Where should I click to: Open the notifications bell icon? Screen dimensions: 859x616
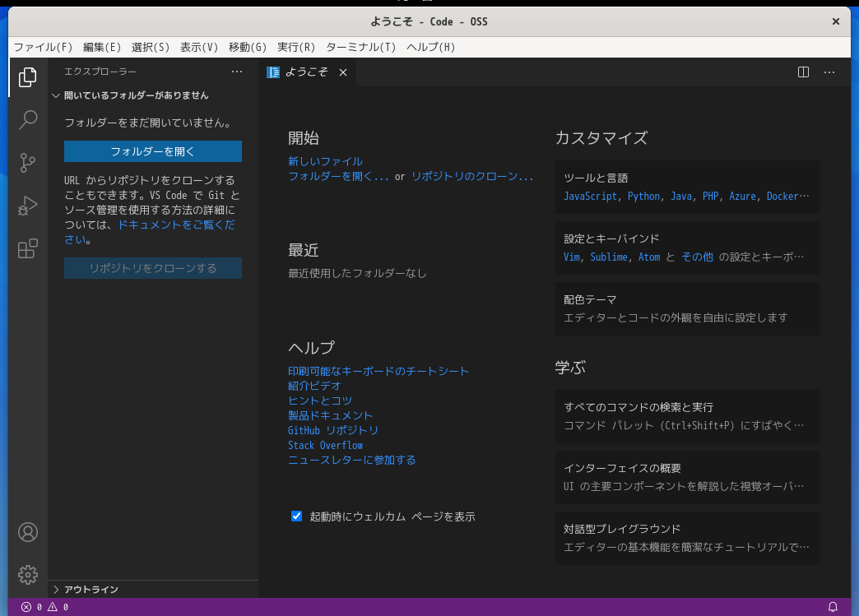point(833,607)
